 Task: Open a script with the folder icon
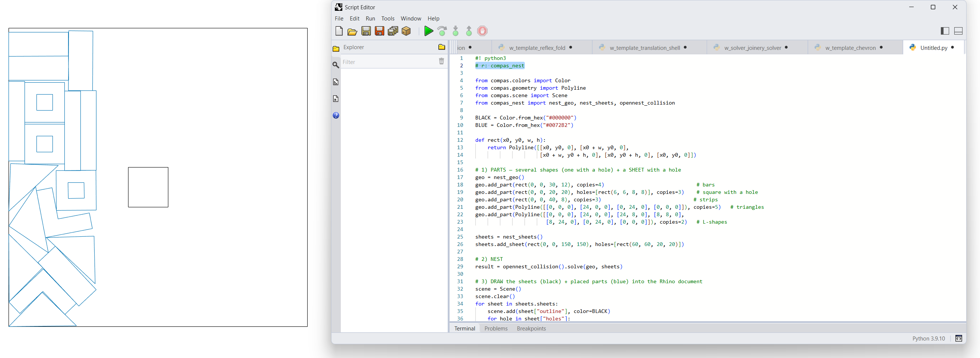click(352, 31)
